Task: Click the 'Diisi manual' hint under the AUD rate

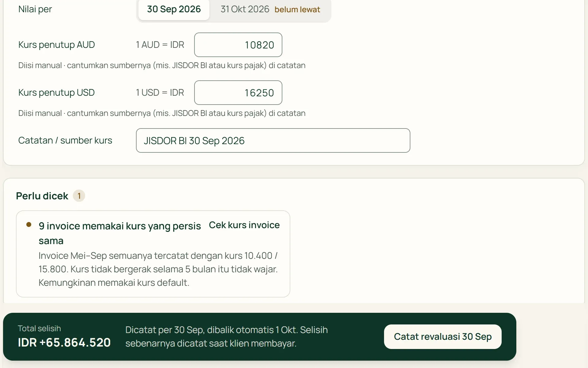Action: pos(162,65)
